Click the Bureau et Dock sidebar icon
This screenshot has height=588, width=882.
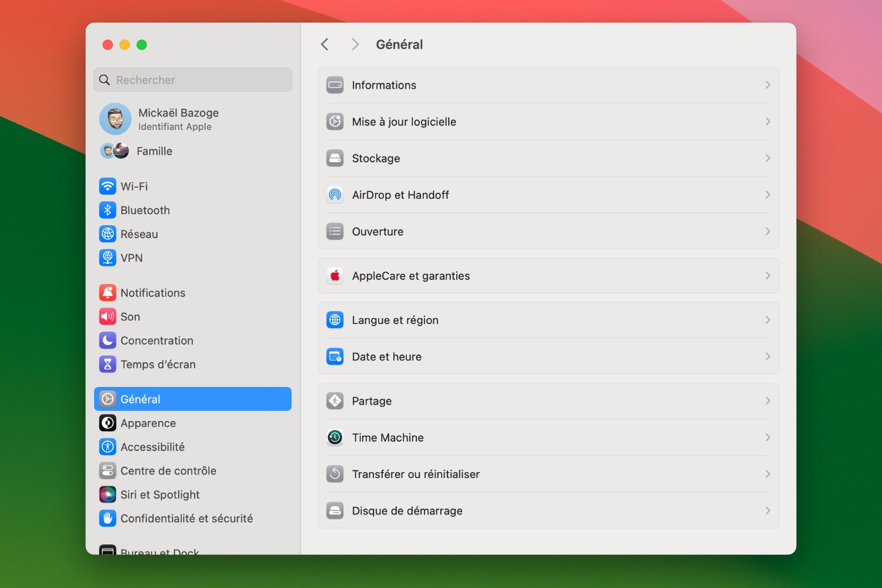(108, 550)
